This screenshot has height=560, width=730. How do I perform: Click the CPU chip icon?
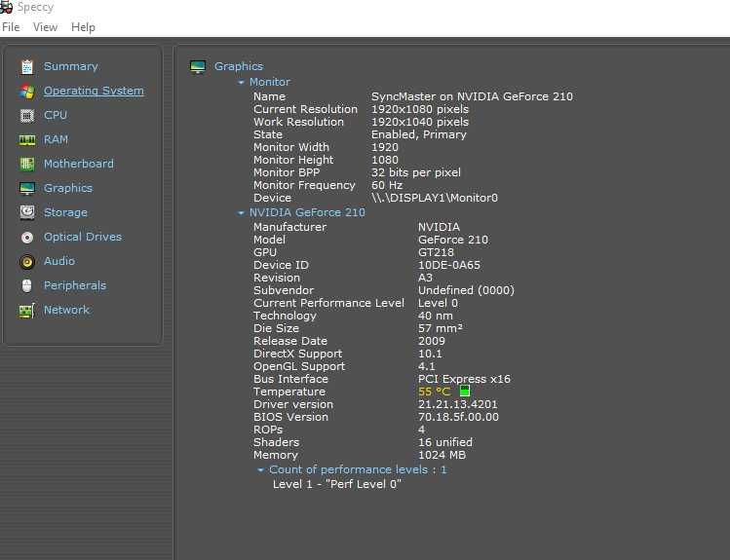[27, 115]
